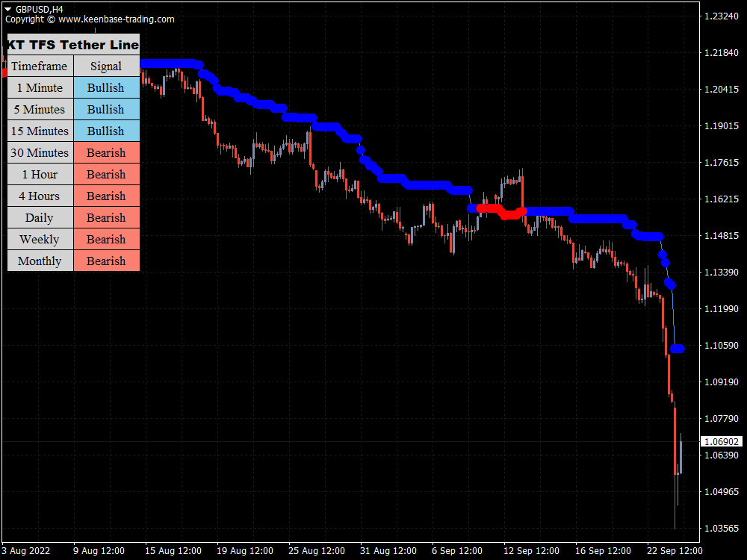Click the 1.11990 price axis label

[722, 309]
